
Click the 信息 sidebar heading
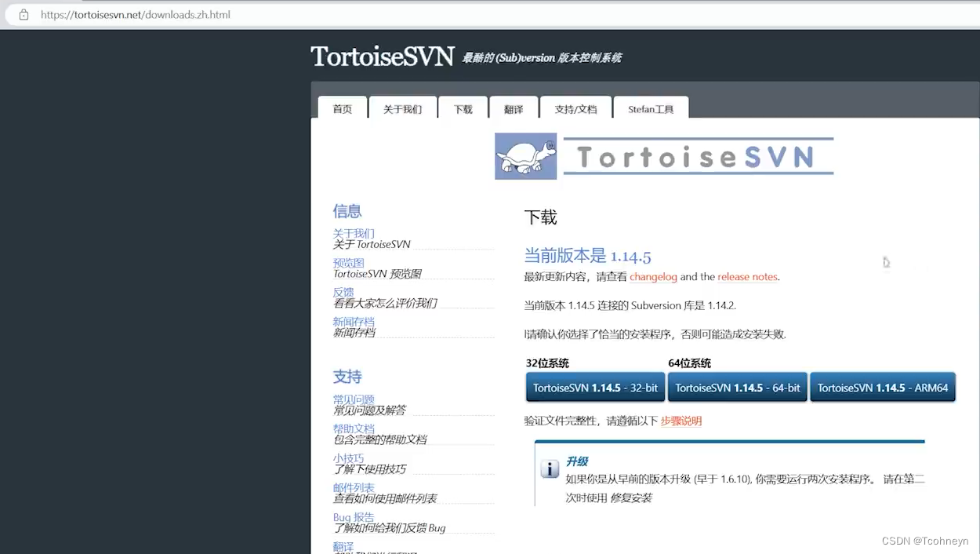(347, 211)
